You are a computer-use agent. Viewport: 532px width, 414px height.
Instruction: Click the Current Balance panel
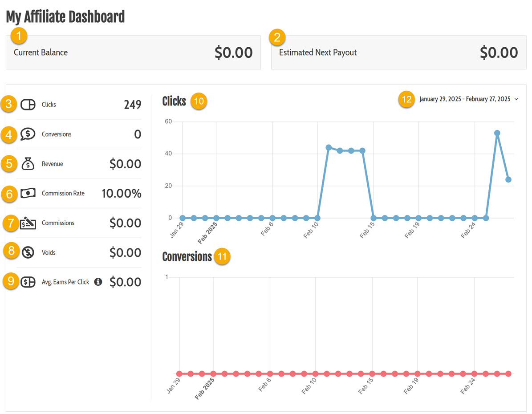(x=133, y=53)
